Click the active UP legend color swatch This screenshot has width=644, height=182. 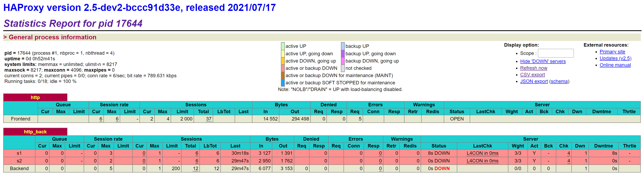pos(283,46)
